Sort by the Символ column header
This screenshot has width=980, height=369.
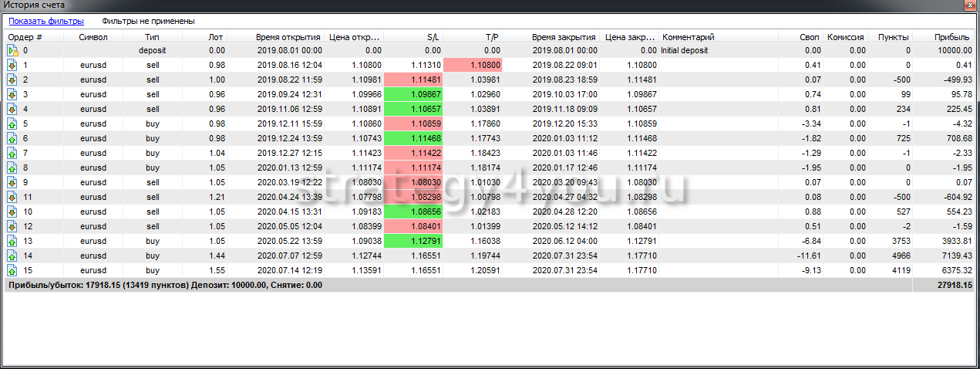93,36
